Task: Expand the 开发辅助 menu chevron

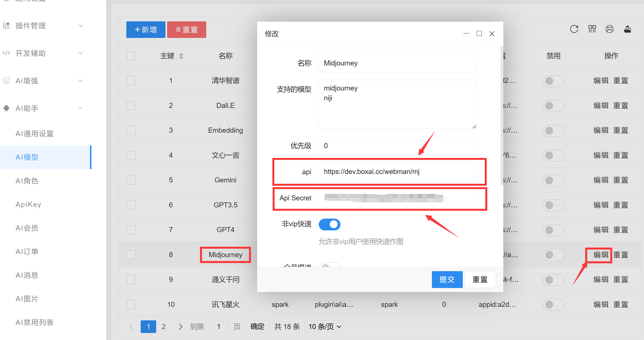Action: (x=81, y=53)
